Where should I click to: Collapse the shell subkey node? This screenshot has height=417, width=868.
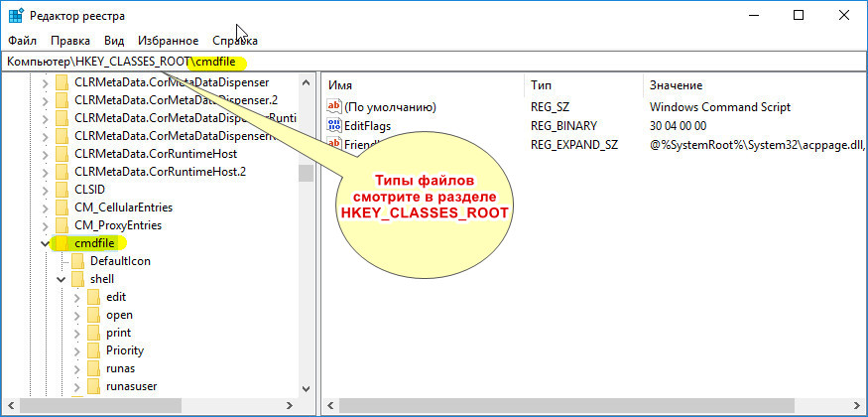click(x=61, y=279)
